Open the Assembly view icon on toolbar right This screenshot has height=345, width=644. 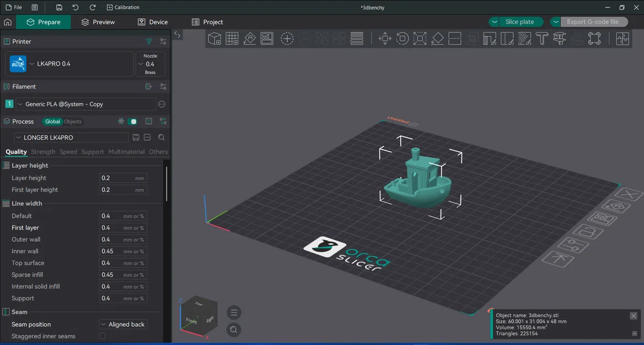(x=622, y=38)
